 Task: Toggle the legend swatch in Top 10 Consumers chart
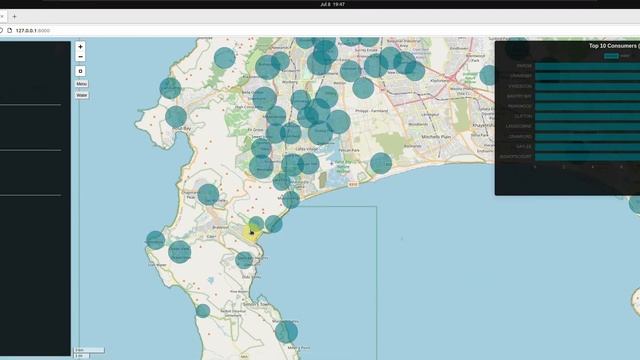[x=611, y=56]
